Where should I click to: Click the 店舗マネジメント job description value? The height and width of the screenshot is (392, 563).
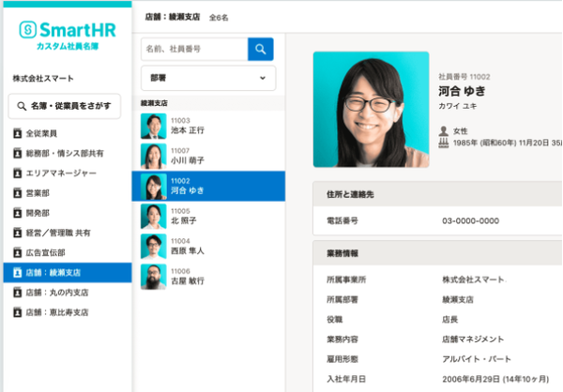[x=473, y=339]
